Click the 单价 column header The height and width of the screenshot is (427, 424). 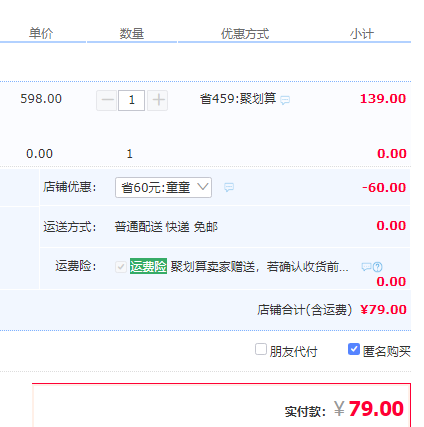(41, 34)
